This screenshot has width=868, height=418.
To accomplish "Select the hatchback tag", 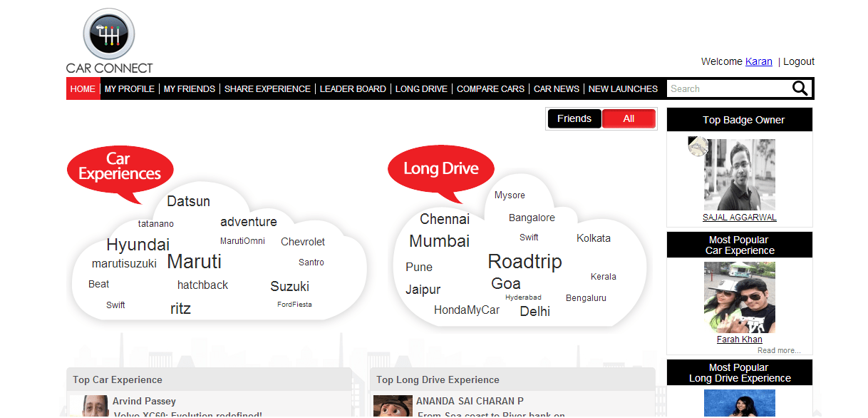I will tap(202, 285).
